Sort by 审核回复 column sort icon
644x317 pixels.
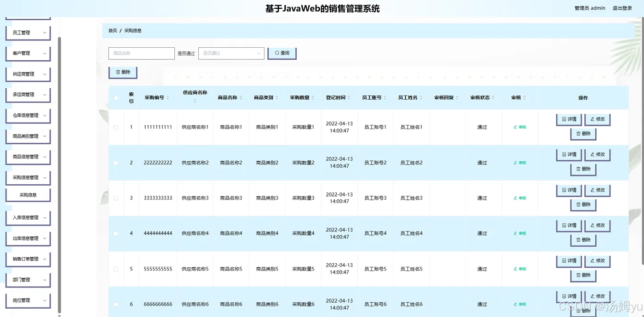pos(457,98)
